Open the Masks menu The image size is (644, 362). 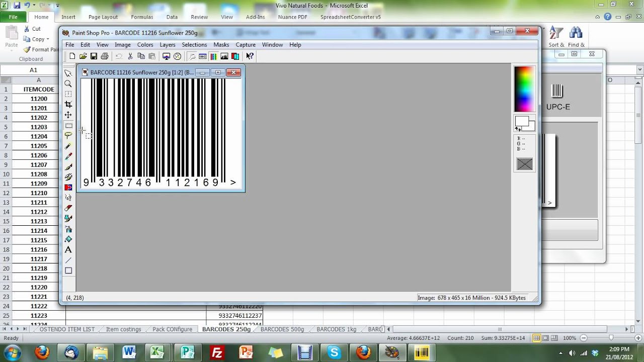pyautogui.click(x=221, y=45)
